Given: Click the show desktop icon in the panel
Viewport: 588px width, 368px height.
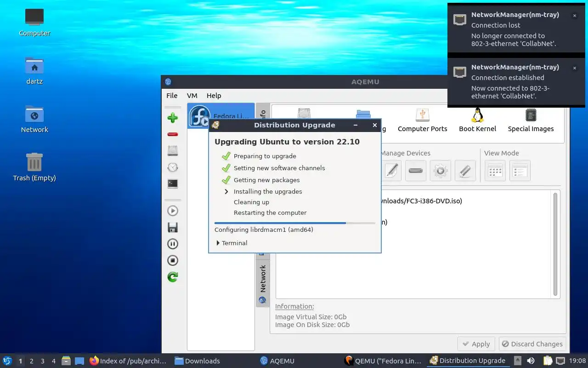Looking at the screenshot, I should (79, 361).
